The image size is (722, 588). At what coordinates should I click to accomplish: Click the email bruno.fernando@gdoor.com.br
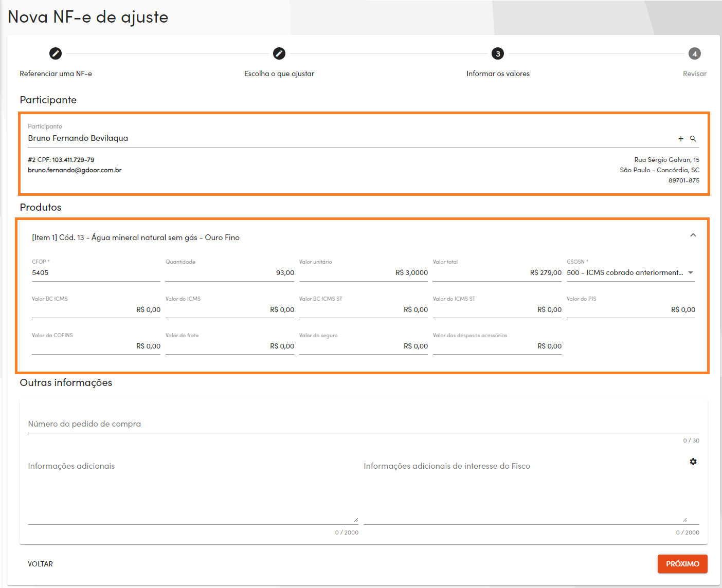(75, 170)
